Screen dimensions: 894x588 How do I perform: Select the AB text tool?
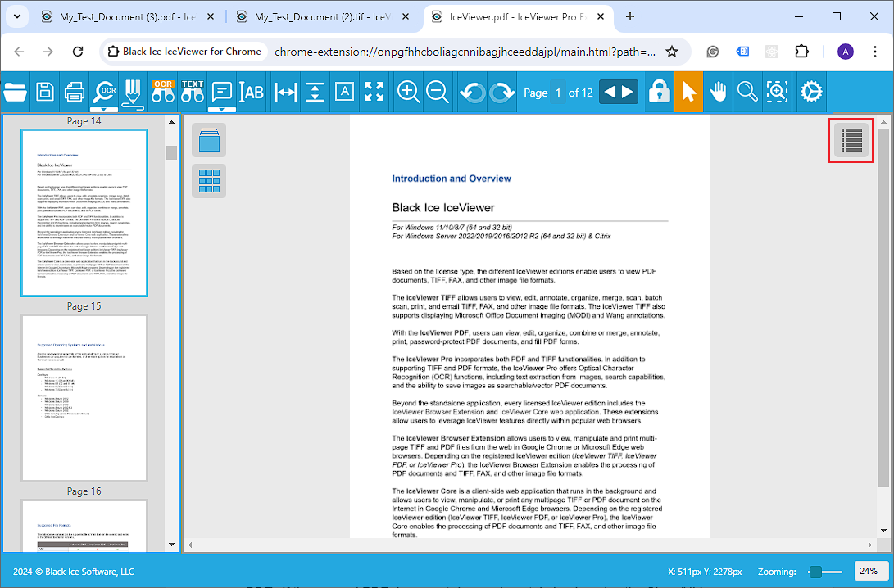point(252,92)
